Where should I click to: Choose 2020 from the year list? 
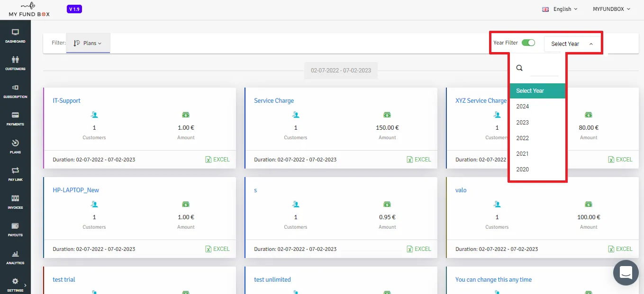(x=537, y=169)
